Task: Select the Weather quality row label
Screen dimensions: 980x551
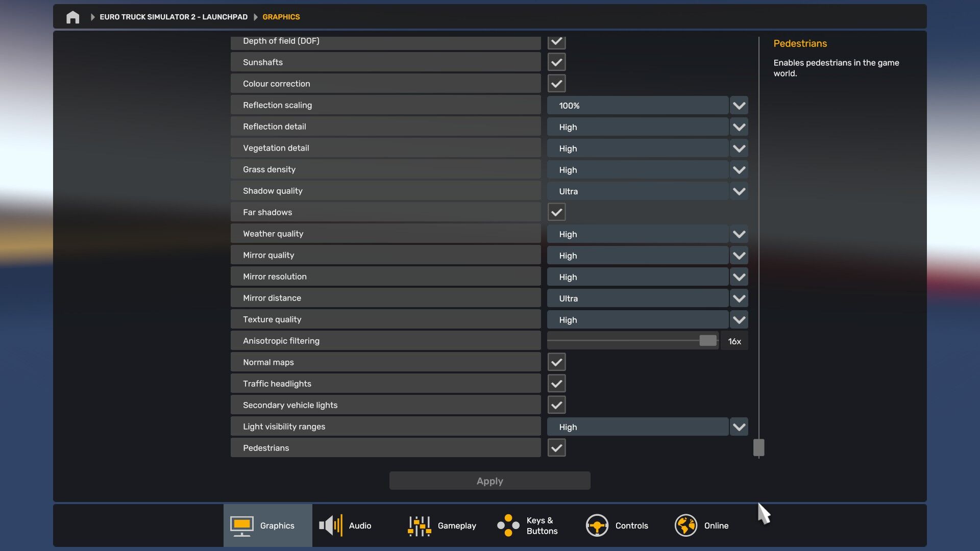Action: [385, 234]
